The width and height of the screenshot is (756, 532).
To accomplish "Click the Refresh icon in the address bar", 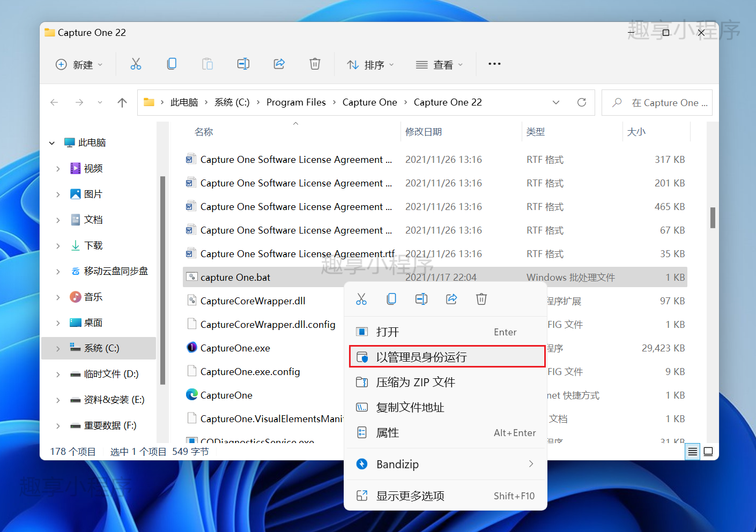I will pyautogui.click(x=582, y=102).
